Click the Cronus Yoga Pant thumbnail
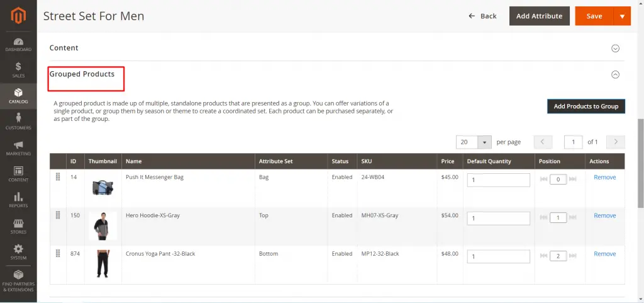Viewport: 644px width, 303px height. click(x=103, y=263)
